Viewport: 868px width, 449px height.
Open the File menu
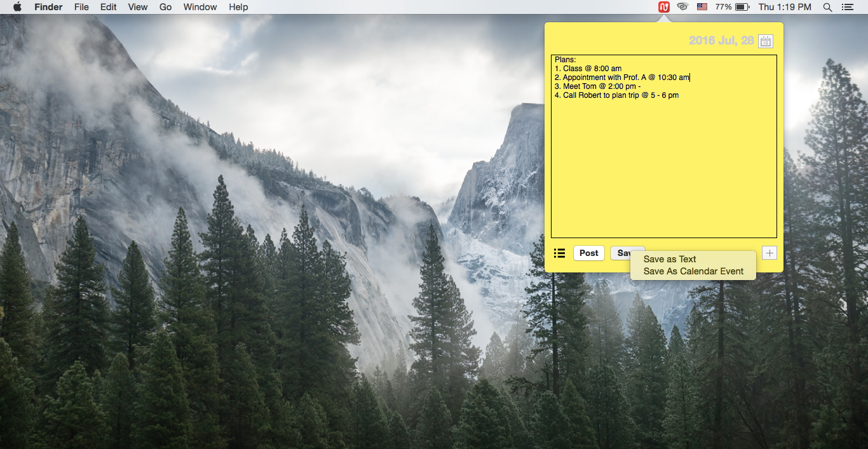81,7
